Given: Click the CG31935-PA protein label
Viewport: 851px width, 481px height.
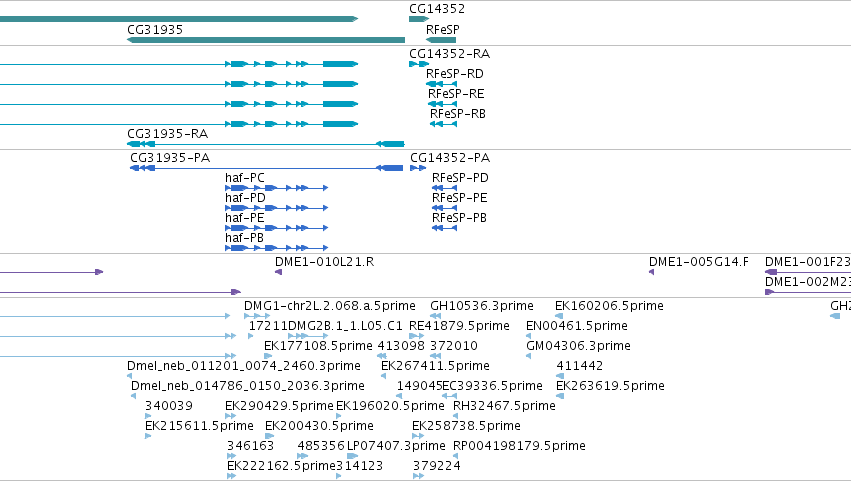Looking at the screenshot, I should pos(170,158).
